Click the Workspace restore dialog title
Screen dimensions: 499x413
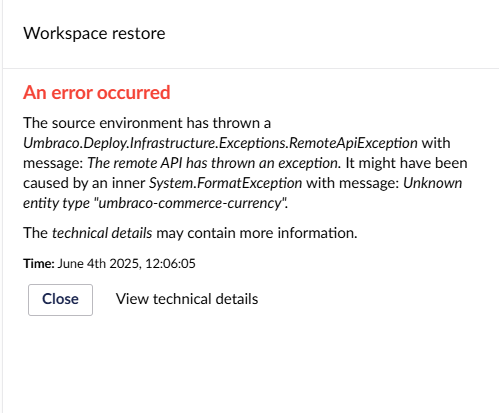click(x=94, y=33)
